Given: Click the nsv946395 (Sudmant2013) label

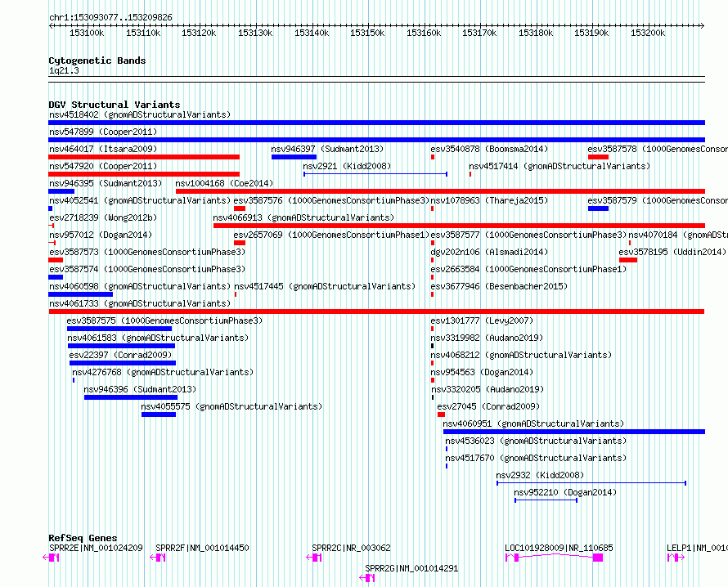Looking at the screenshot, I should 106,183.
